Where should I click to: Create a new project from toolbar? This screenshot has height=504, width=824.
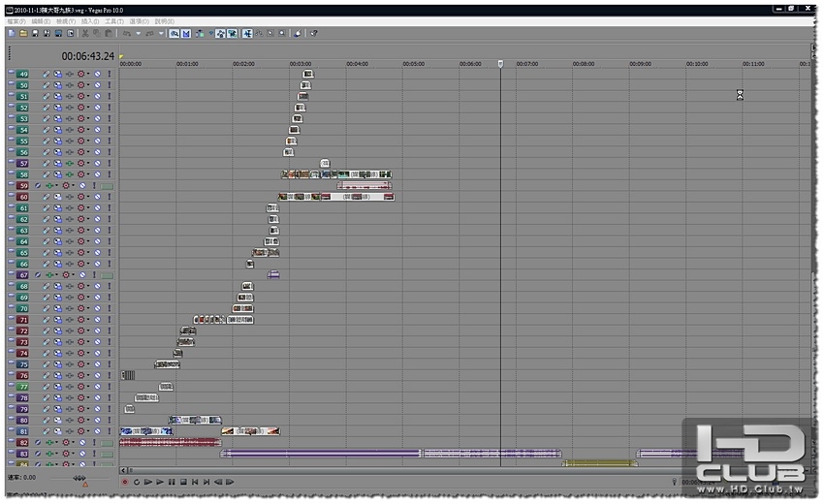tap(12, 33)
